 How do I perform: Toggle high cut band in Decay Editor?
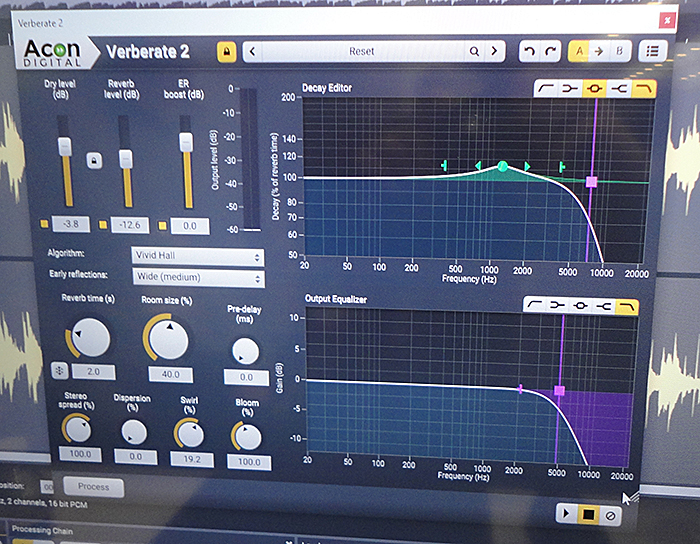tap(643, 89)
